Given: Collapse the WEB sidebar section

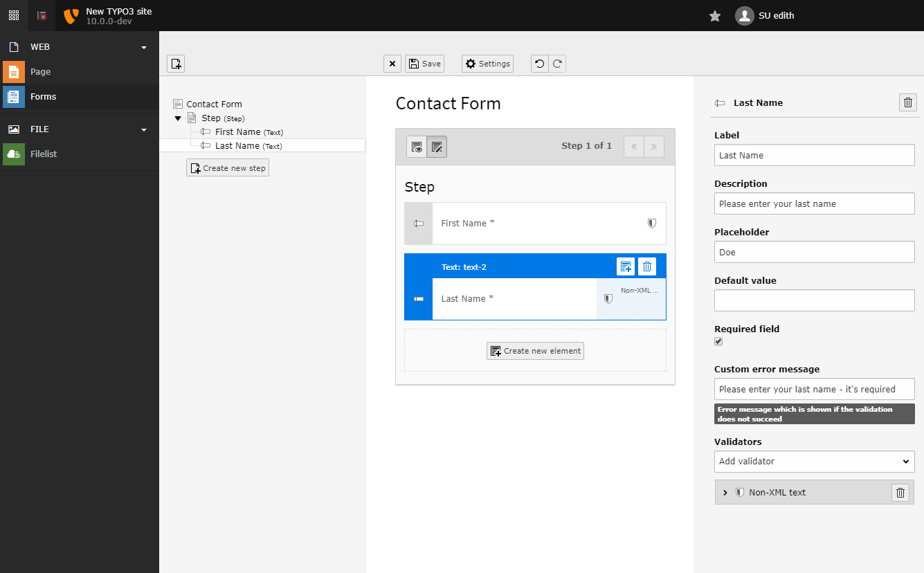Looking at the screenshot, I should 143,47.
